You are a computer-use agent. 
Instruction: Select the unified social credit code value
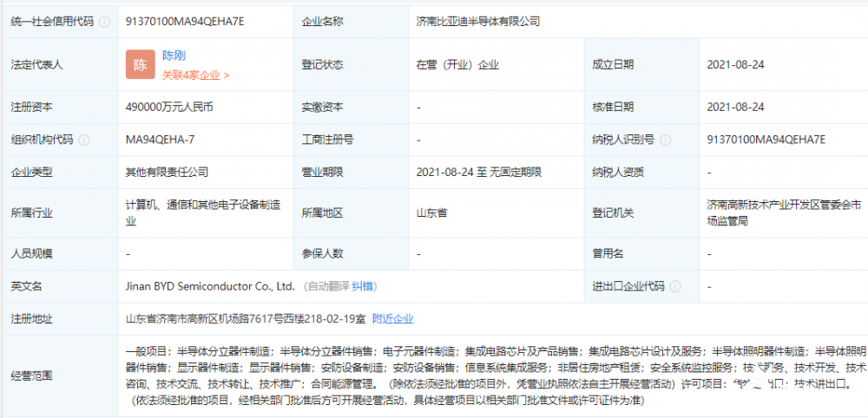coord(185,22)
